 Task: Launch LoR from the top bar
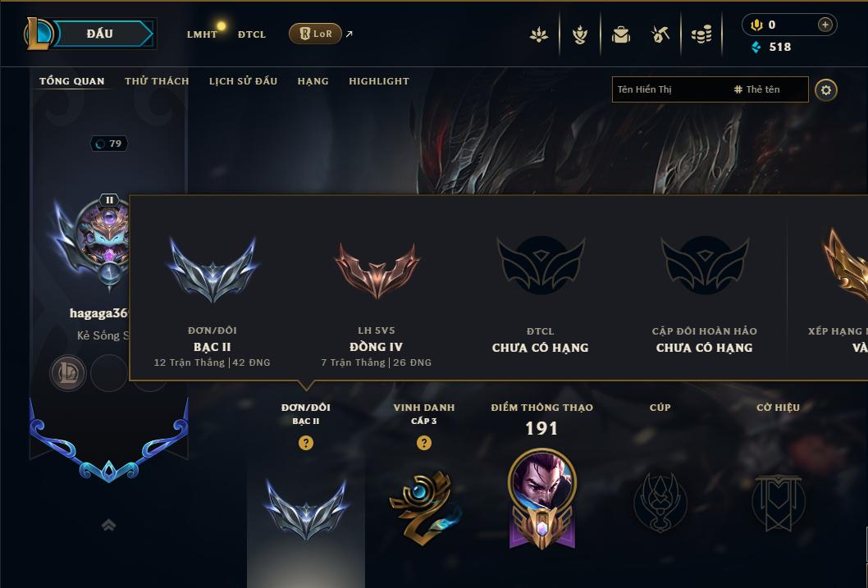tap(315, 34)
